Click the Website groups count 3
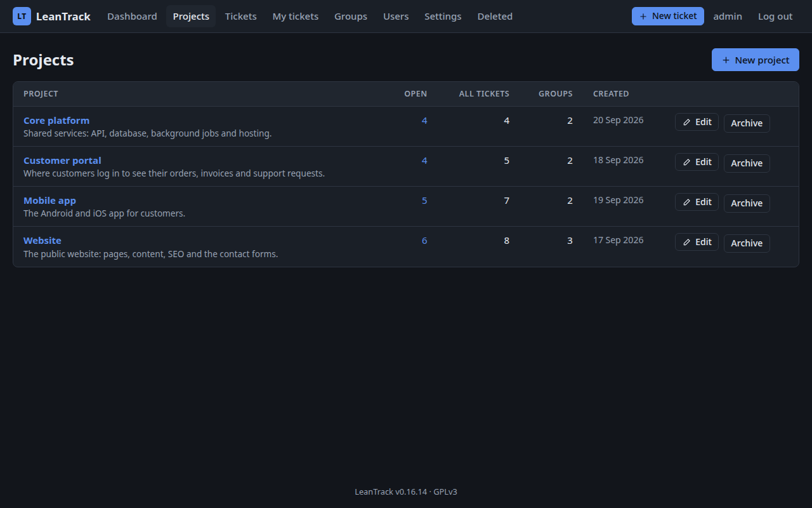This screenshot has width=812, height=508. pyautogui.click(x=570, y=241)
